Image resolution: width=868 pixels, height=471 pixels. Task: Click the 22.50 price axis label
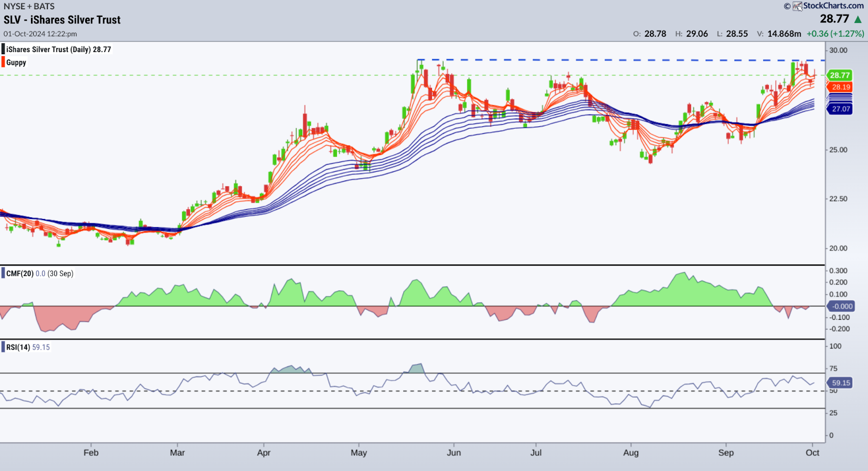pos(838,199)
